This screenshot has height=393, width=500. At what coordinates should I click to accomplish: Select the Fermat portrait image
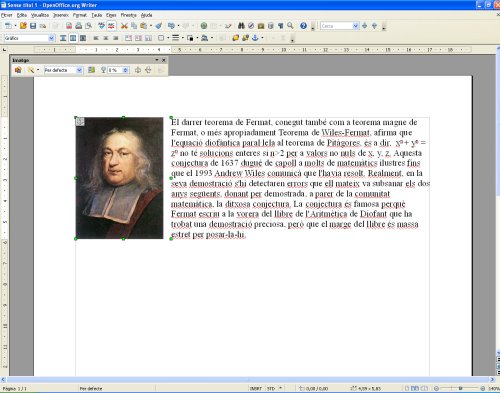[120, 178]
